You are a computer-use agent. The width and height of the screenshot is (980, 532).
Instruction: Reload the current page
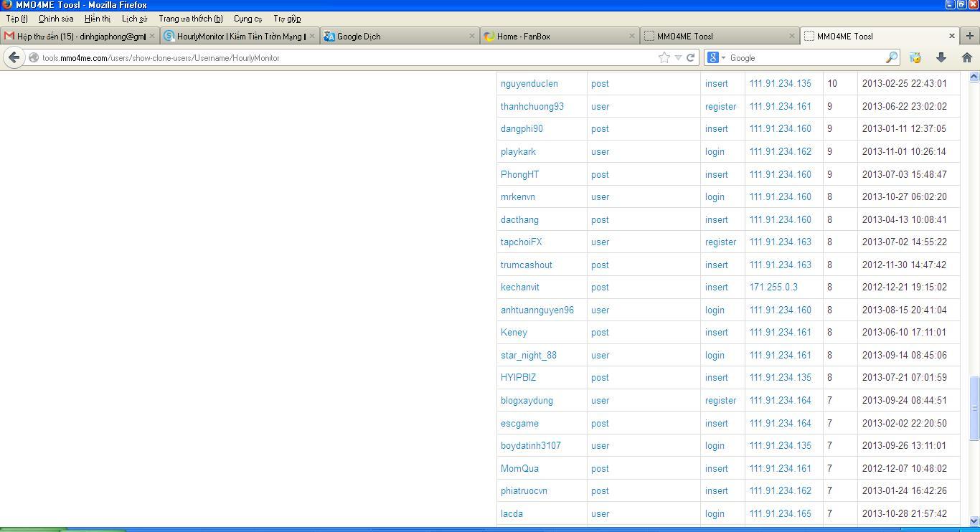click(690, 57)
